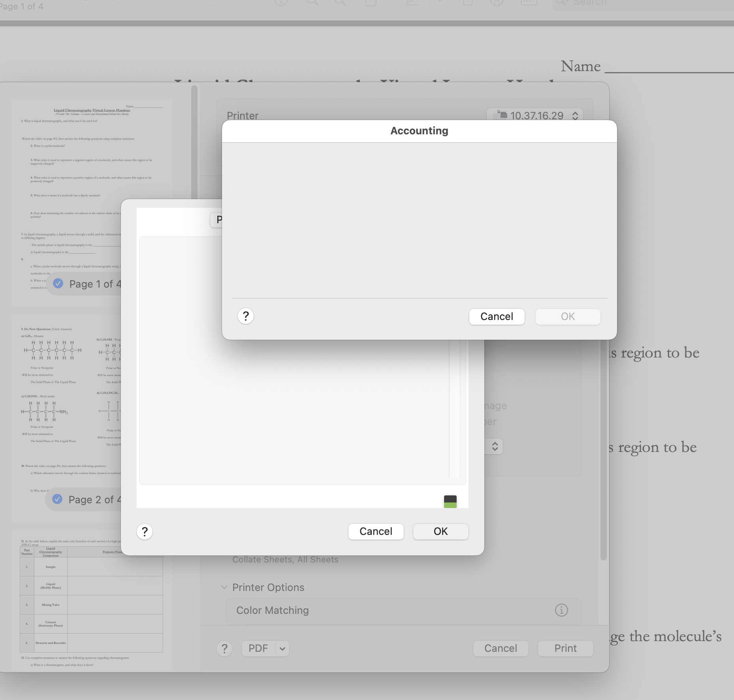Collapse the Printer Options section
The image size is (734, 700).
pyautogui.click(x=224, y=587)
